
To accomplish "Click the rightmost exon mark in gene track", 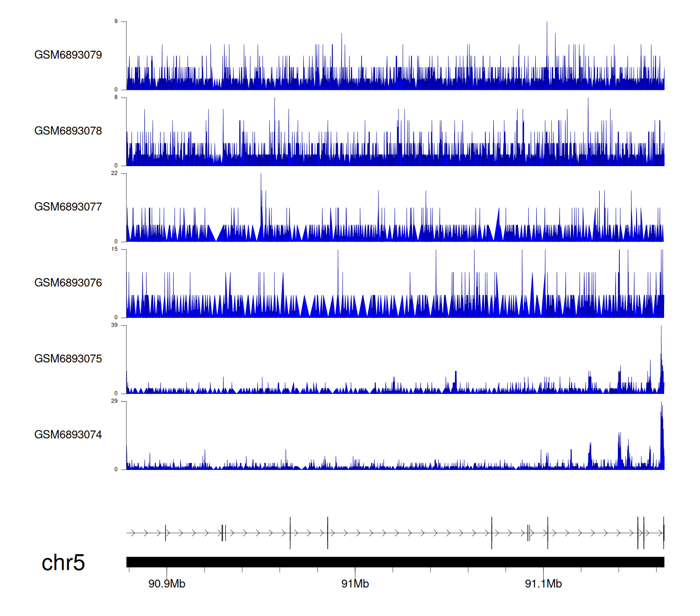I will 664,532.
